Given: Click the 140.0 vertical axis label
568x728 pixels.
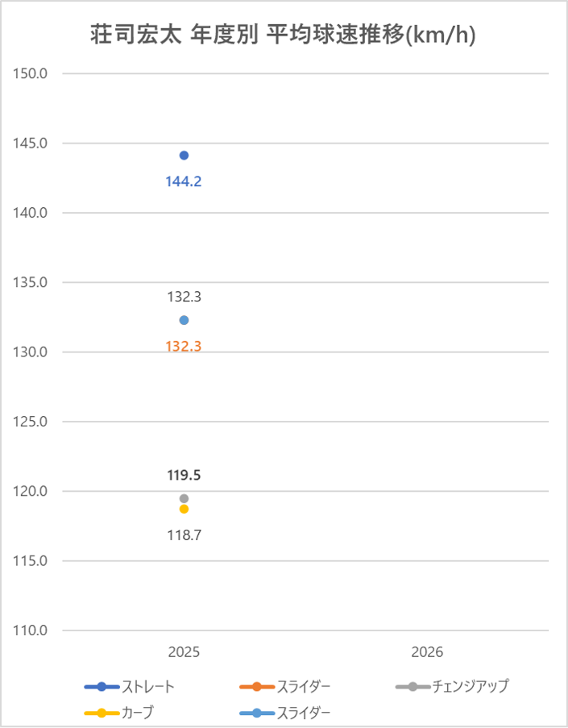Looking at the screenshot, I should point(31,213).
